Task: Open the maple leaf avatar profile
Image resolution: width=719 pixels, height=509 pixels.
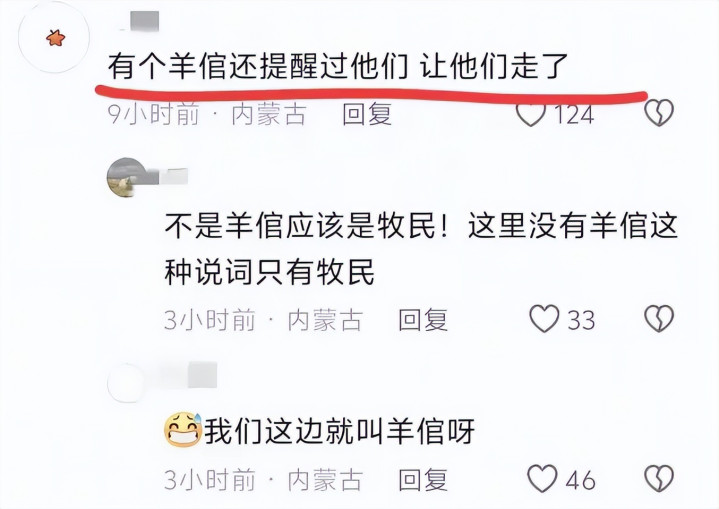Action: click(54, 38)
